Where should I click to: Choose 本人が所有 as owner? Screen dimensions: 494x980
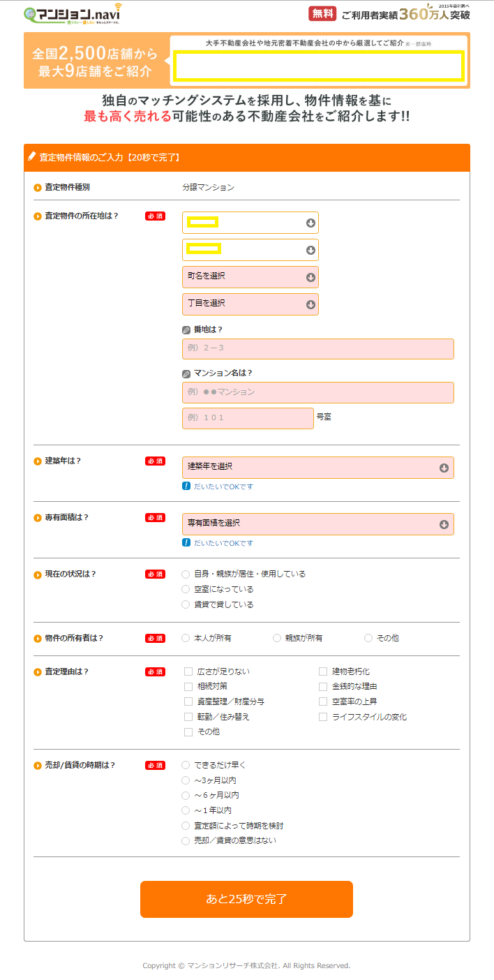click(186, 638)
